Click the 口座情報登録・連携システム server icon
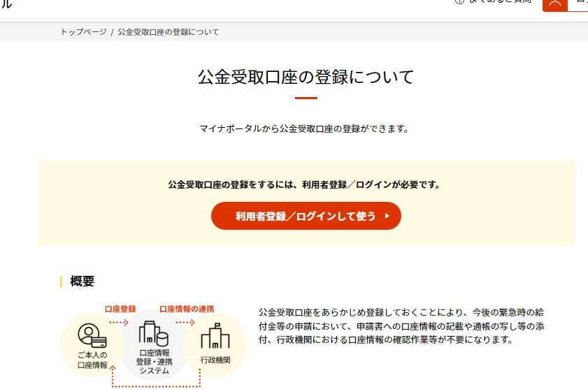The height and width of the screenshot is (389, 588). [x=154, y=335]
